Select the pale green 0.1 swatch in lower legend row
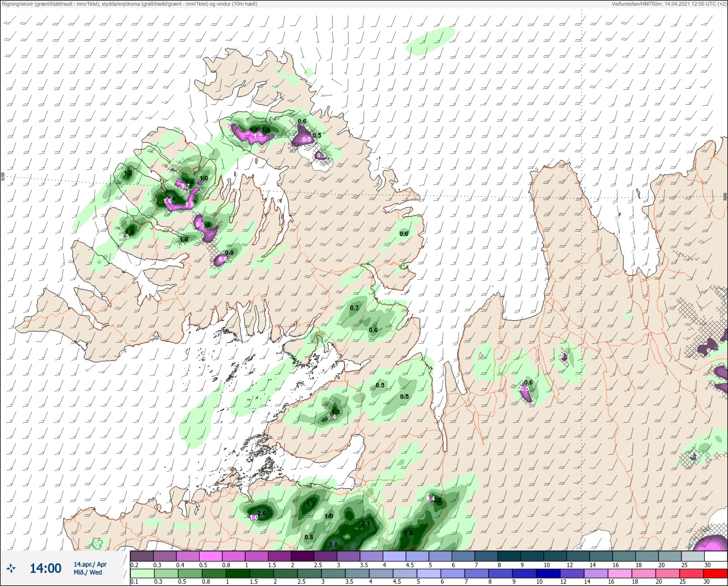This screenshot has width=728, height=586. point(142,573)
